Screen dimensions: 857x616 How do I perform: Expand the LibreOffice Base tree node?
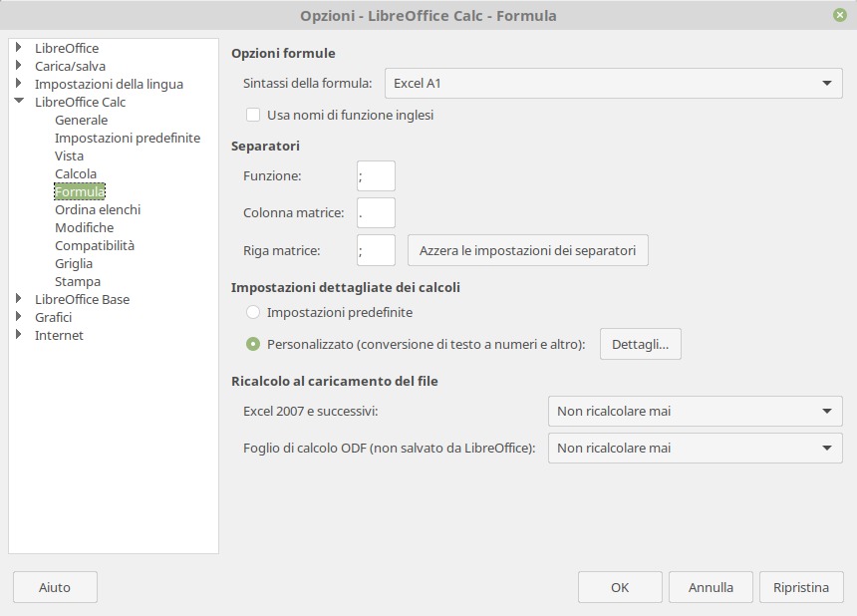[x=19, y=299]
